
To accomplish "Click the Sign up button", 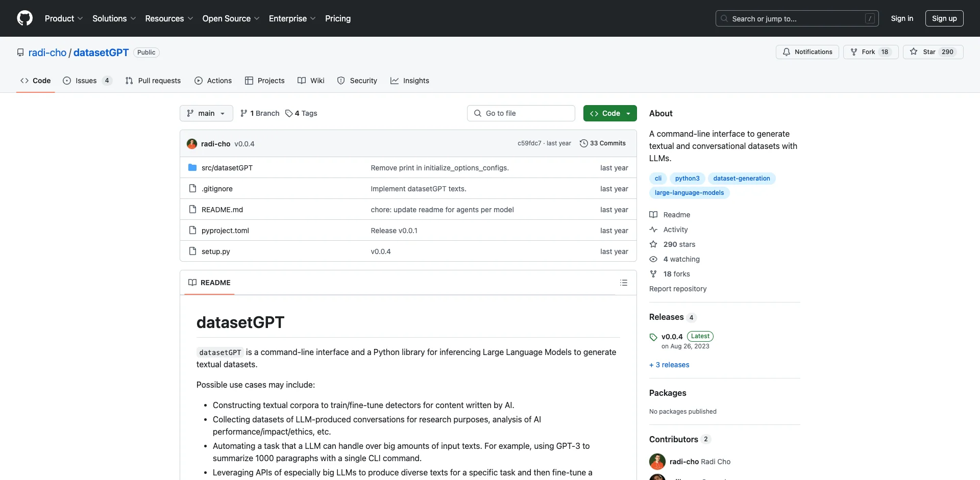I will [x=944, y=18].
